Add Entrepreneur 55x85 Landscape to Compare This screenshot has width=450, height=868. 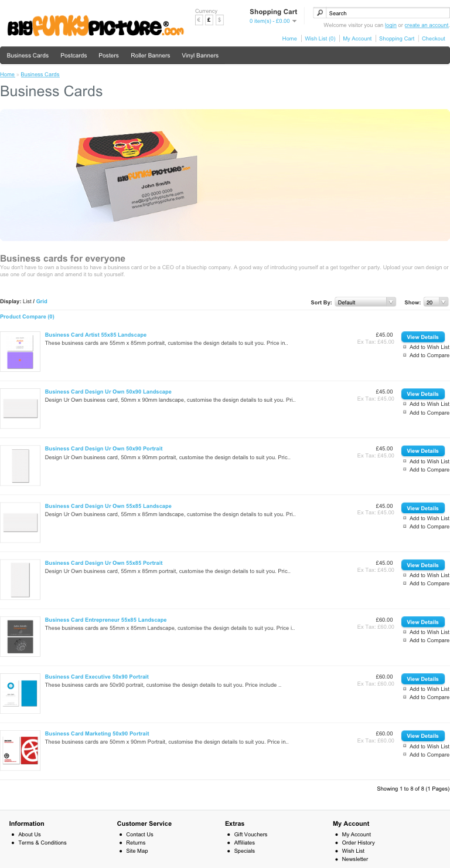click(x=429, y=640)
